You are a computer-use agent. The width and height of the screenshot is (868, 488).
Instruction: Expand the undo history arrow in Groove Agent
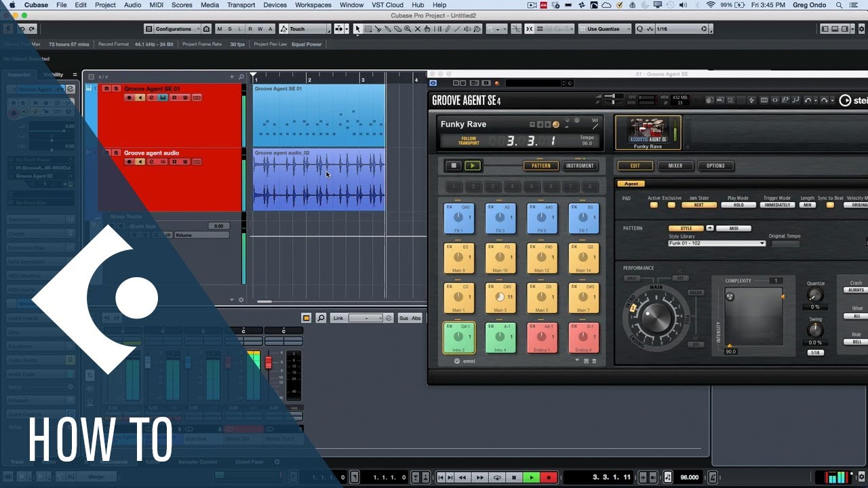click(x=816, y=100)
